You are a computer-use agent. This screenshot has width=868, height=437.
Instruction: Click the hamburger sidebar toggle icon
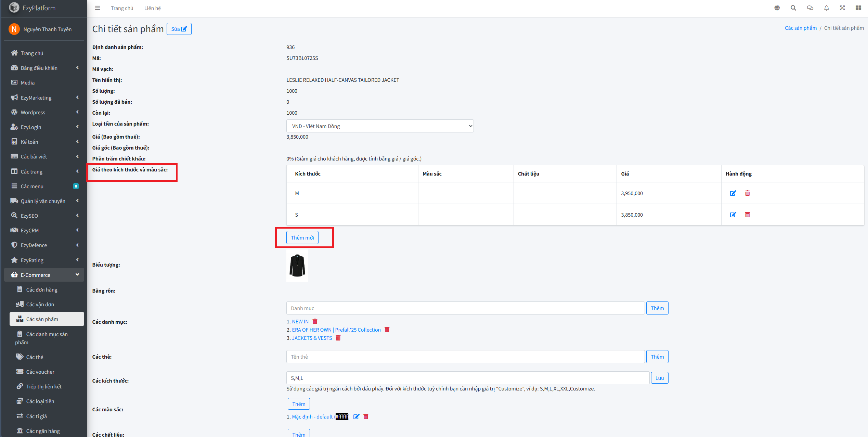coord(98,8)
